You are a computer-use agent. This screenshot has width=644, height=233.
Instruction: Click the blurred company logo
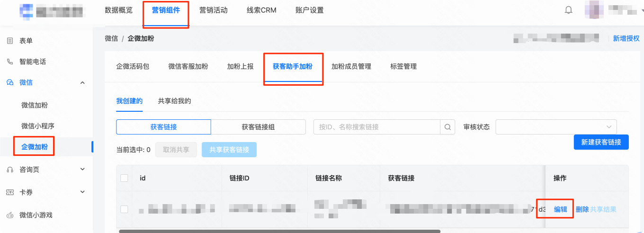(x=52, y=11)
